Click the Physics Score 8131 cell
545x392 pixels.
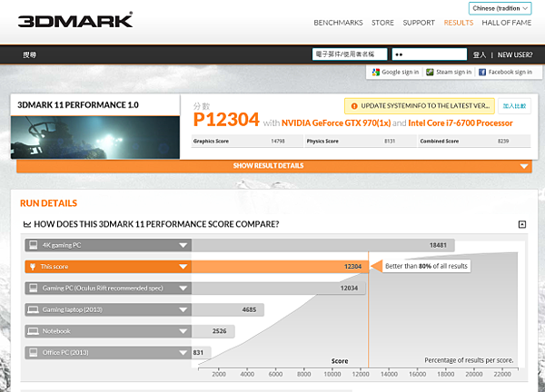coord(361,141)
